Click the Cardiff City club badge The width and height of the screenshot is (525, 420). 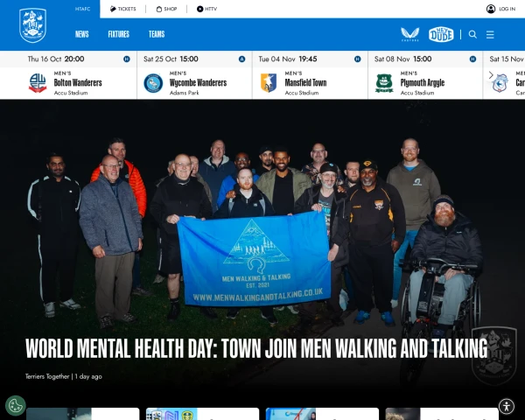[x=500, y=83]
